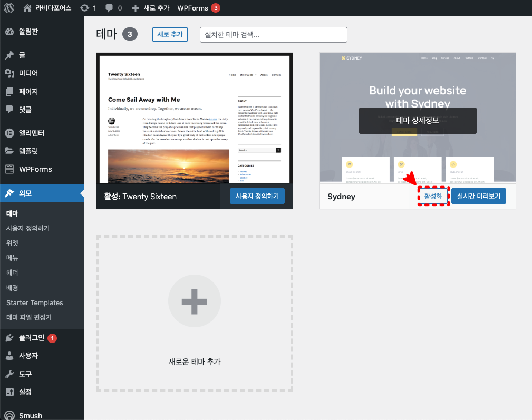532x420 pixels.
Task: Click the plus icon beside 새로 추가
Action: coord(136,8)
